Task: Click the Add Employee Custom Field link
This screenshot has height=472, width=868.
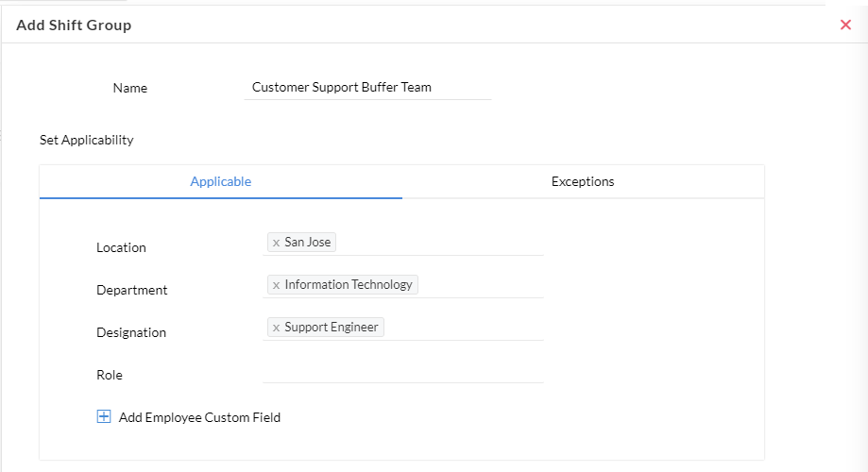Action: [x=199, y=417]
